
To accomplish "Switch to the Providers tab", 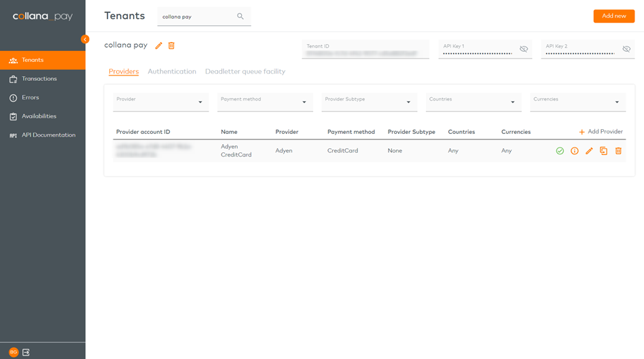I will [x=124, y=71].
